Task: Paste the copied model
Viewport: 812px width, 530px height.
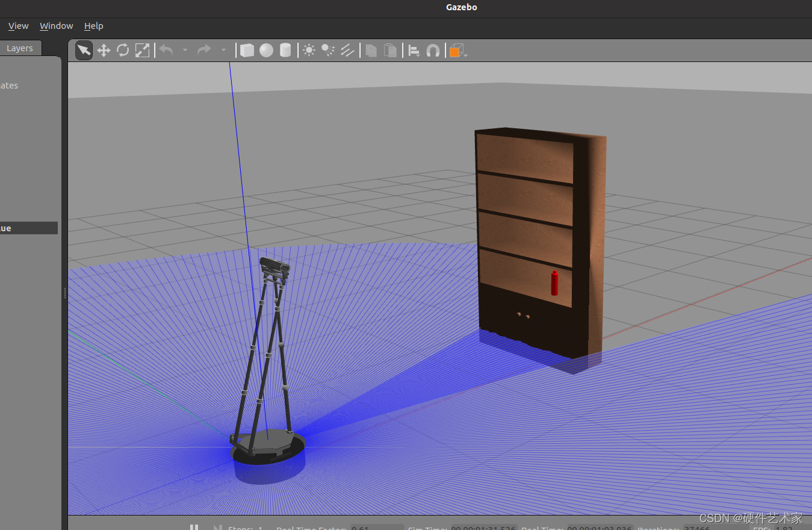Action: tap(391, 51)
